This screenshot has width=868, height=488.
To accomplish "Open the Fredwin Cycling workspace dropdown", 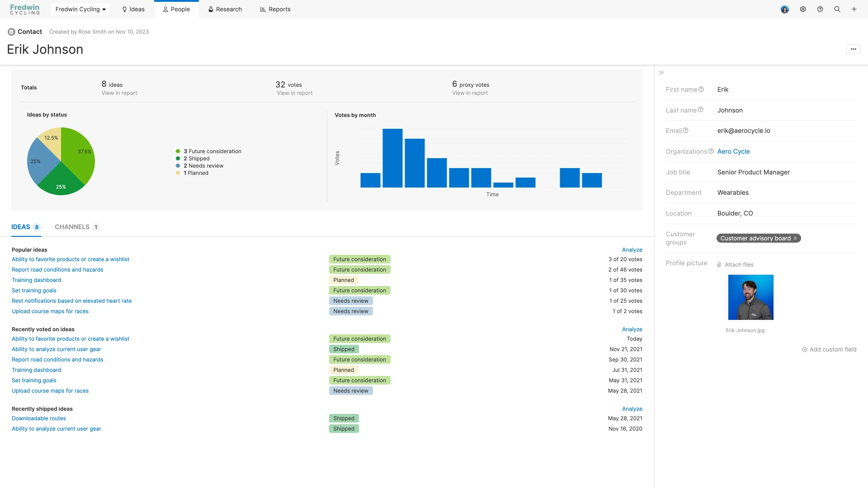I will point(80,9).
